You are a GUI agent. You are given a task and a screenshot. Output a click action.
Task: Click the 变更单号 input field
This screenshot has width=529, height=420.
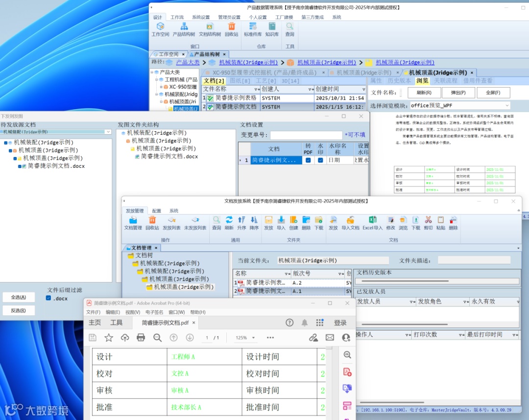tap(306, 135)
